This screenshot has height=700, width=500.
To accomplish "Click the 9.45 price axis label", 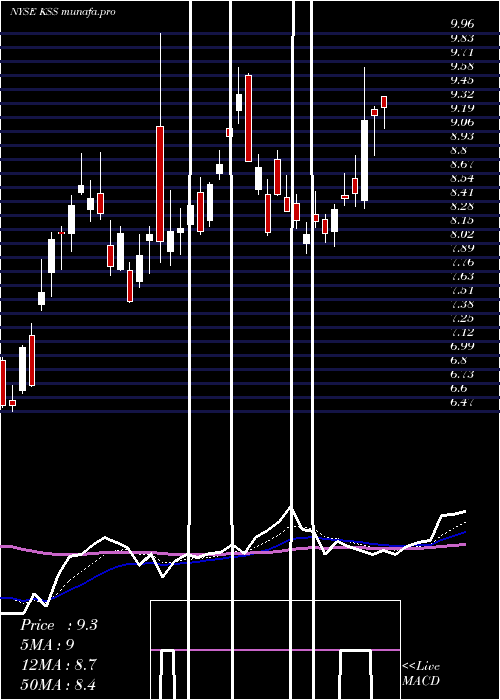I will 462,80.
